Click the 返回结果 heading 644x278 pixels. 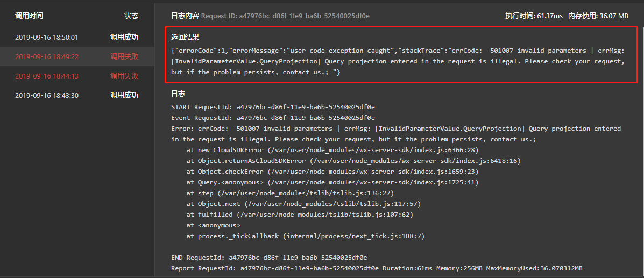coord(185,37)
